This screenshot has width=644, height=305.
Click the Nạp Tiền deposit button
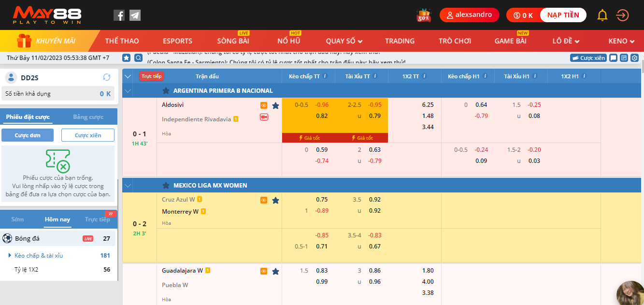click(x=563, y=15)
